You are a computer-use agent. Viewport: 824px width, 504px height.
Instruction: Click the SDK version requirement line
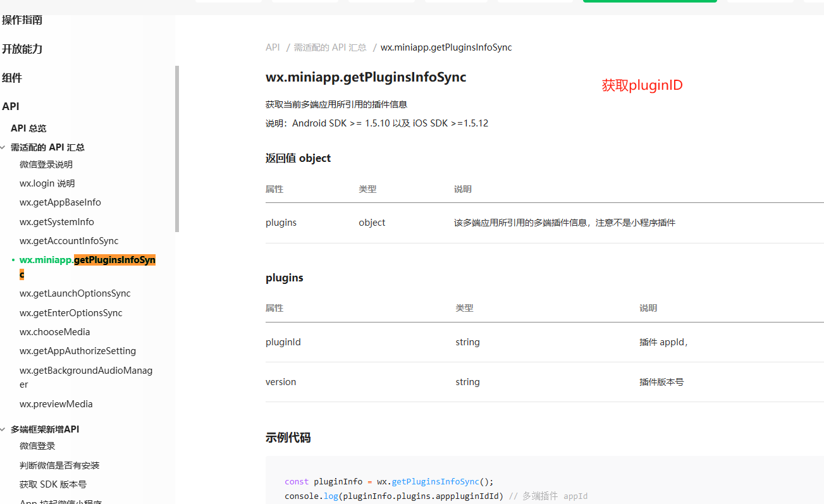[x=377, y=123]
